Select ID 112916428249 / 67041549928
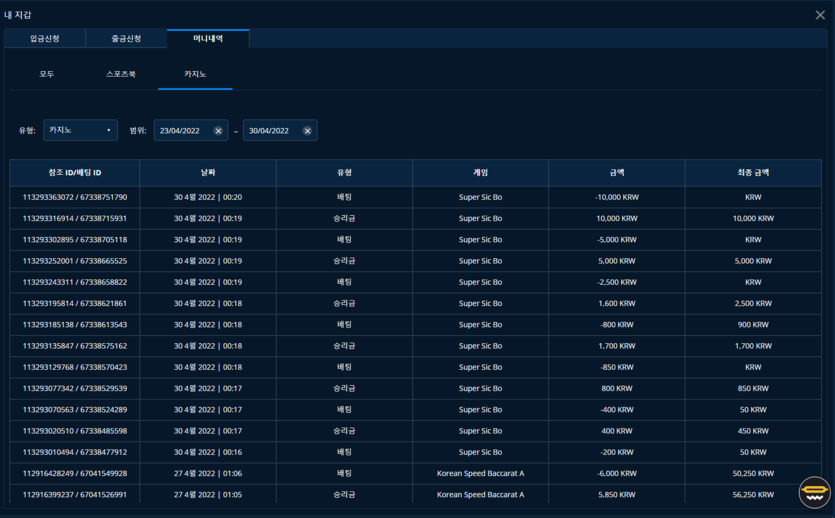Viewport: 835px width, 518px height. pyautogui.click(x=75, y=473)
